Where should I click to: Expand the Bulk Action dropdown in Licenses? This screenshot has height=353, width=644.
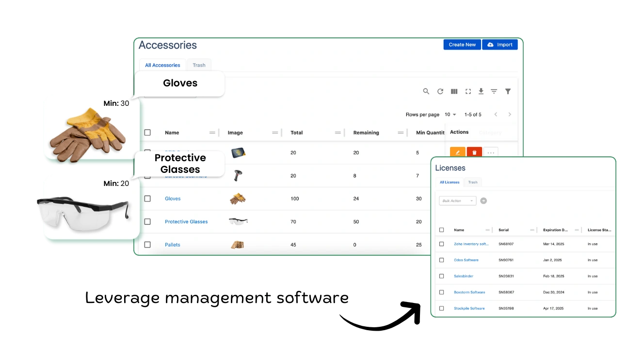click(457, 201)
